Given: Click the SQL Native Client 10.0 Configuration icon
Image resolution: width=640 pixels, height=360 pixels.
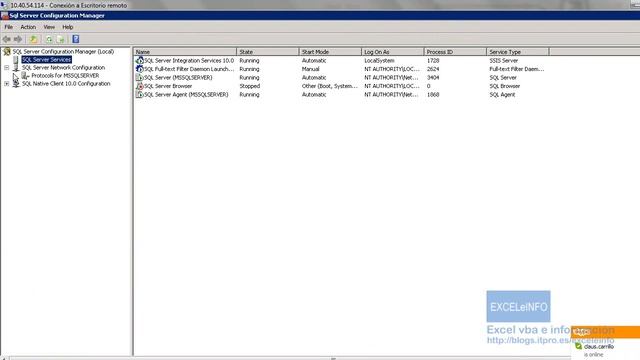Looking at the screenshot, I should click(x=16, y=84).
